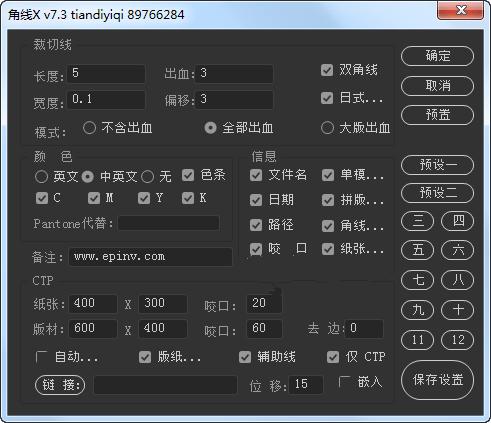Screen dimensions: 491x423
Task: Click the 版材 咬口 field 60
Action: (x=264, y=329)
